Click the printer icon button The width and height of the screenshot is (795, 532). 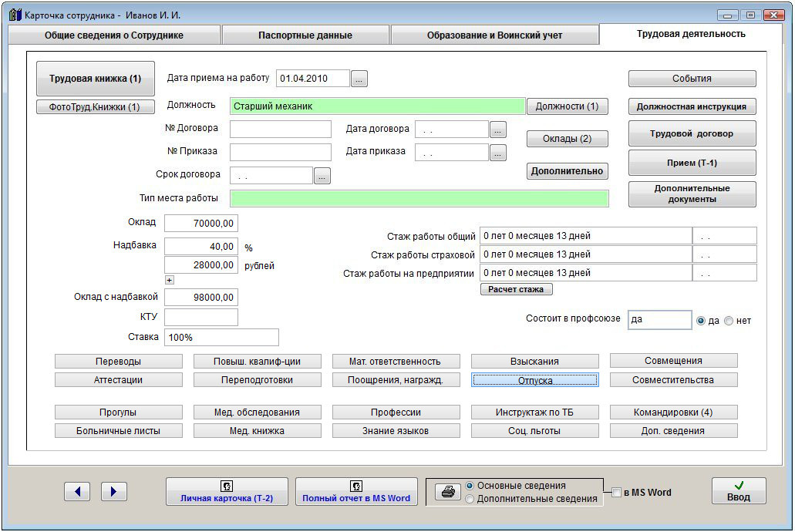(446, 492)
